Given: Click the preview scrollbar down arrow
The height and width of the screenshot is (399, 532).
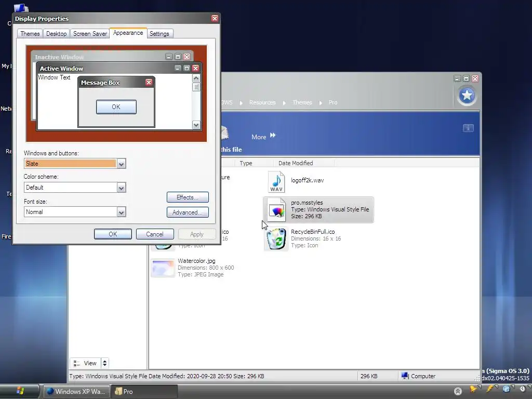Looking at the screenshot, I should point(196,125).
